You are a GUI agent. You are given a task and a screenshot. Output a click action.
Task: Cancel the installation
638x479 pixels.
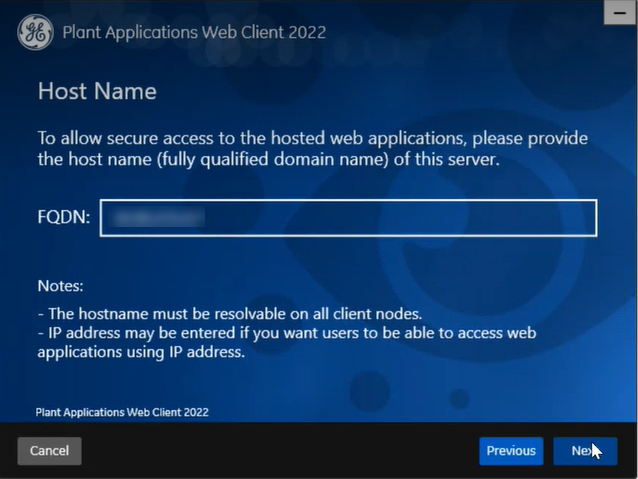(x=49, y=451)
